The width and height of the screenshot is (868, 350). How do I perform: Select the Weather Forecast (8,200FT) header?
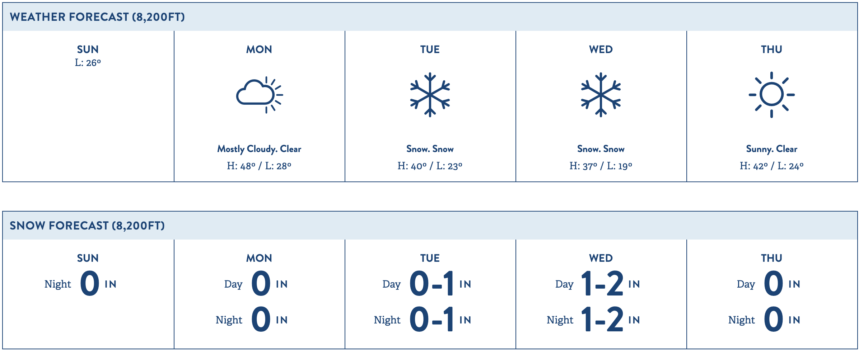click(x=97, y=17)
